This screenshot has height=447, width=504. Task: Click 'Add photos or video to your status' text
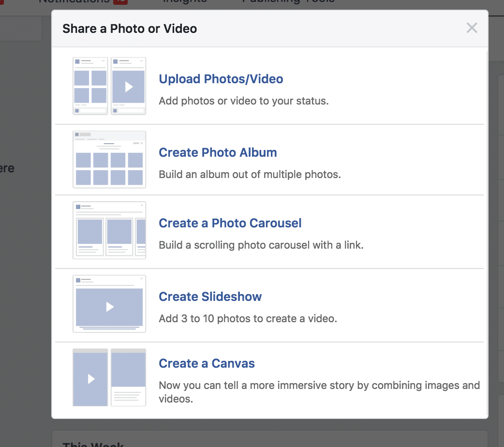[244, 101]
